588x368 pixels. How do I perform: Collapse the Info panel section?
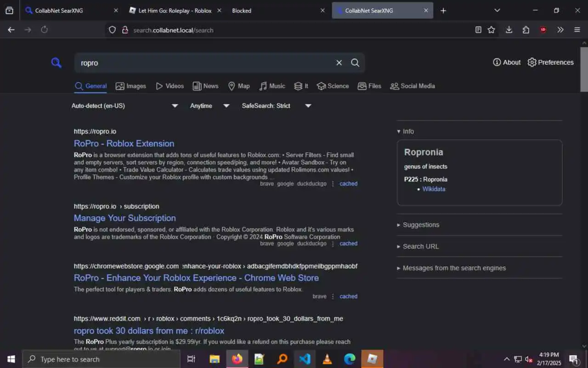click(x=406, y=132)
